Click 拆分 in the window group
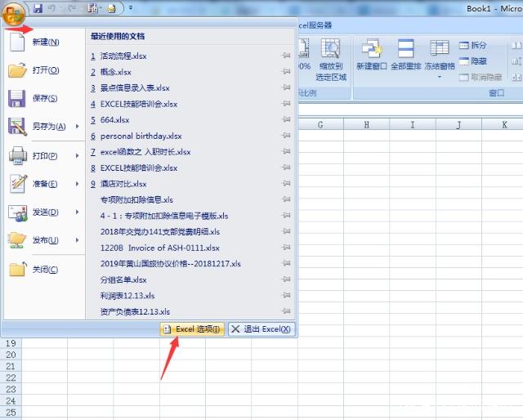523x420 pixels. (x=472, y=46)
